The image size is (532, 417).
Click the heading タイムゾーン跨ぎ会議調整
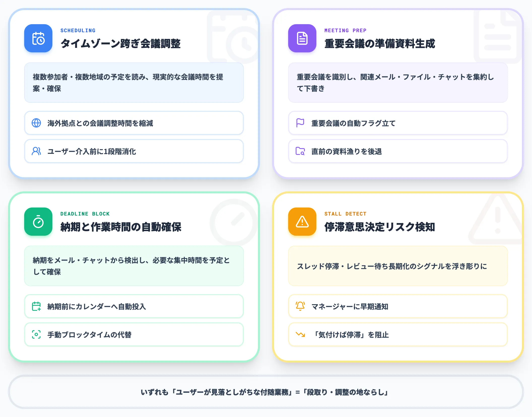(121, 44)
